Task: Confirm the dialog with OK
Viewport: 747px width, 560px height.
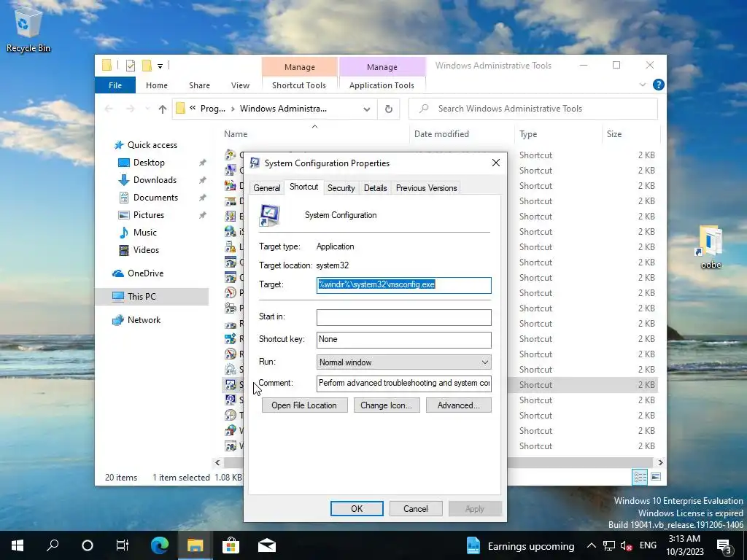Action: [x=357, y=508]
